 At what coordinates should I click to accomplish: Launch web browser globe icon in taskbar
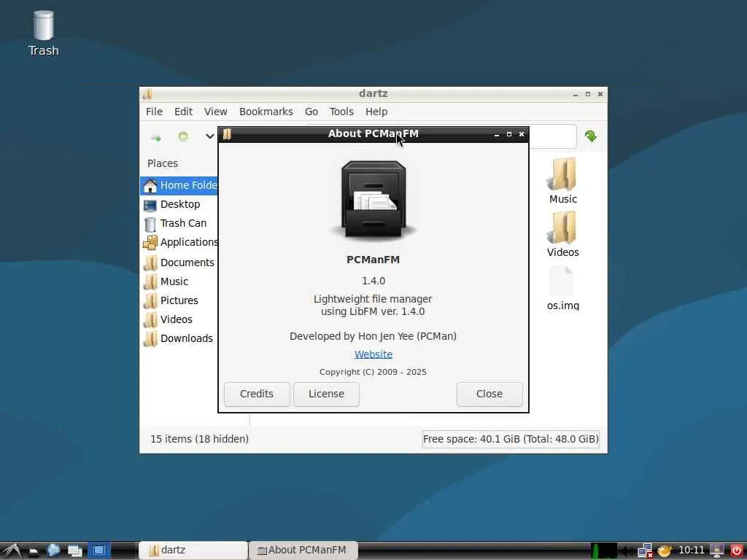click(x=53, y=551)
